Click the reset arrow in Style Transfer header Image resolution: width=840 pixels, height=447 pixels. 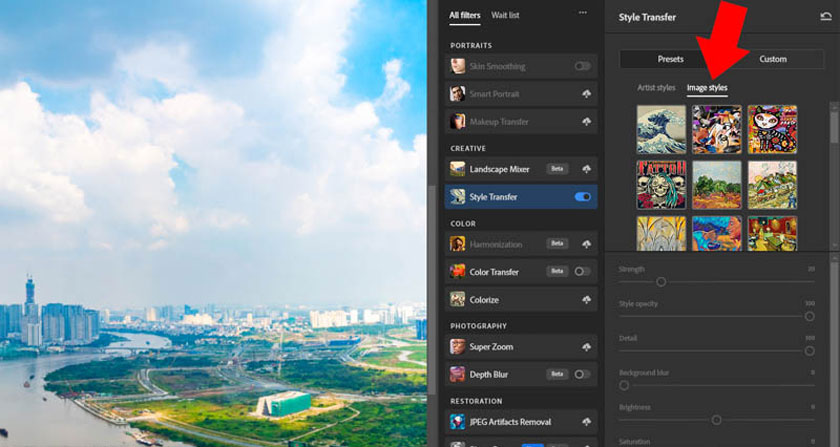pos(826,17)
